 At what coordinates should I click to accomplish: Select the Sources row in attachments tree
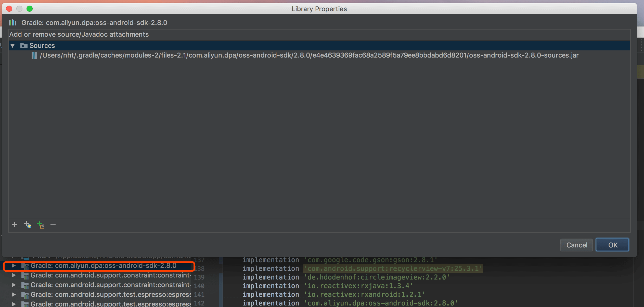click(x=319, y=46)
